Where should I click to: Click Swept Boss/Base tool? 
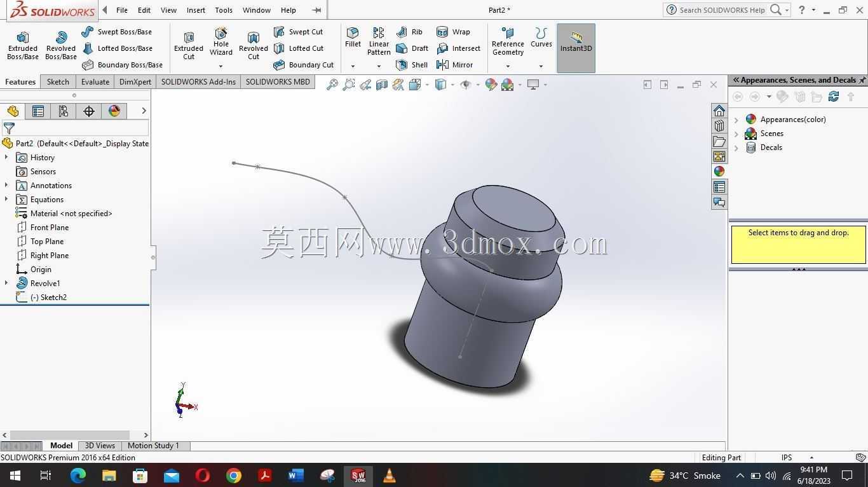117,32
